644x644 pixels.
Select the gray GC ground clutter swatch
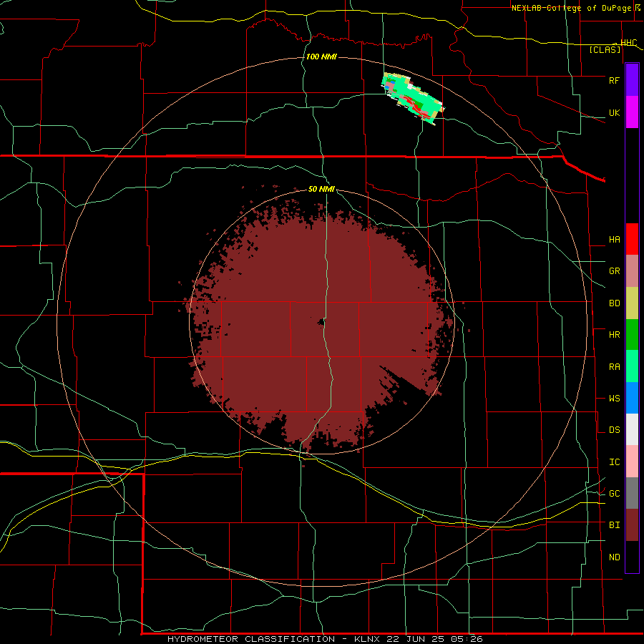tap(632, 493)
